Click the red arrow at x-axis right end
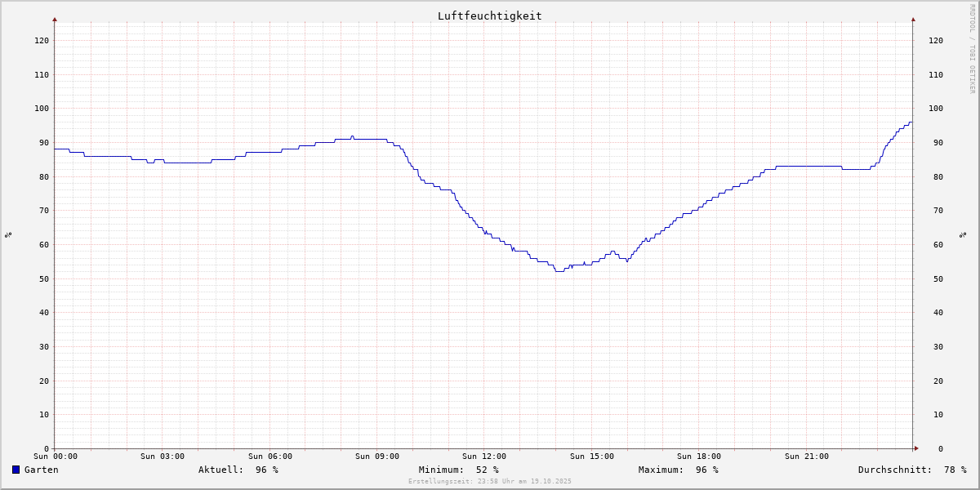 point(915,448)
